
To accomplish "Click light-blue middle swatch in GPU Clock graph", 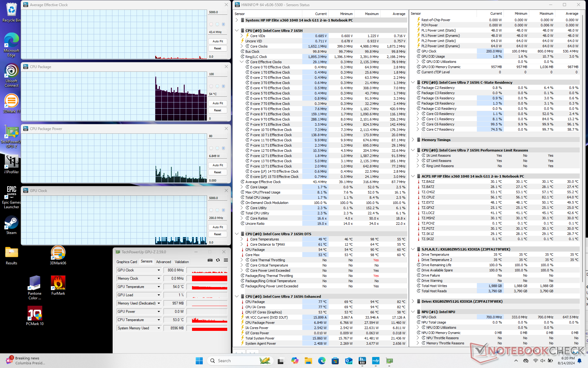I will tap(217, 210).
